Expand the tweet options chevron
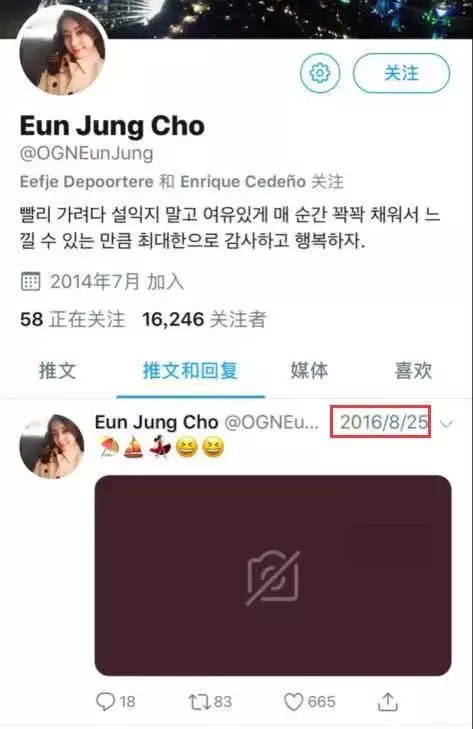Screen dimensions: 473x729 pyautogui.click(x=446, y=424)
